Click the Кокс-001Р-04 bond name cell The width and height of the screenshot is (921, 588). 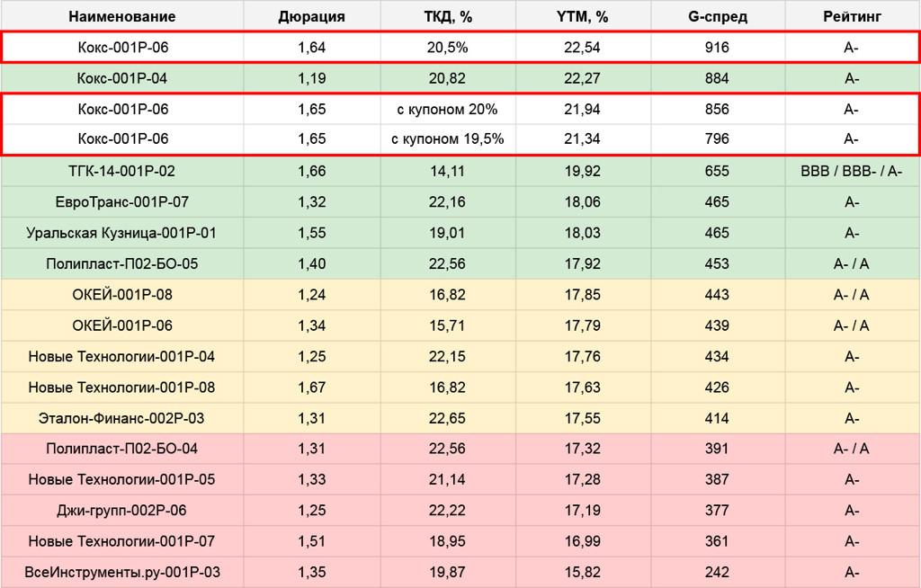point(122,78)
